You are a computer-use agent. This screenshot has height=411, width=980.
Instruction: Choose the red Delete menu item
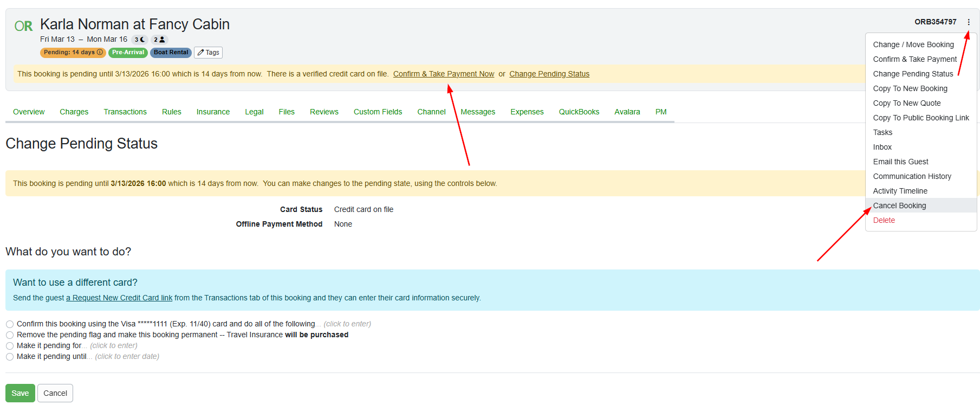tap(921, 220)
